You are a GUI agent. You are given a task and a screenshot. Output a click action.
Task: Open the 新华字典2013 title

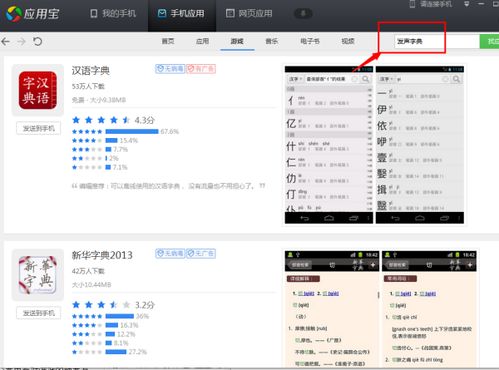pyautogui.click(x=102, y=255)
